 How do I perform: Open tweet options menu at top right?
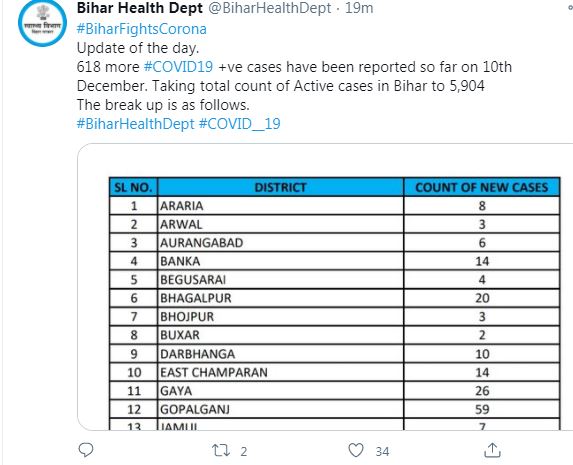[x=570, y=7]
